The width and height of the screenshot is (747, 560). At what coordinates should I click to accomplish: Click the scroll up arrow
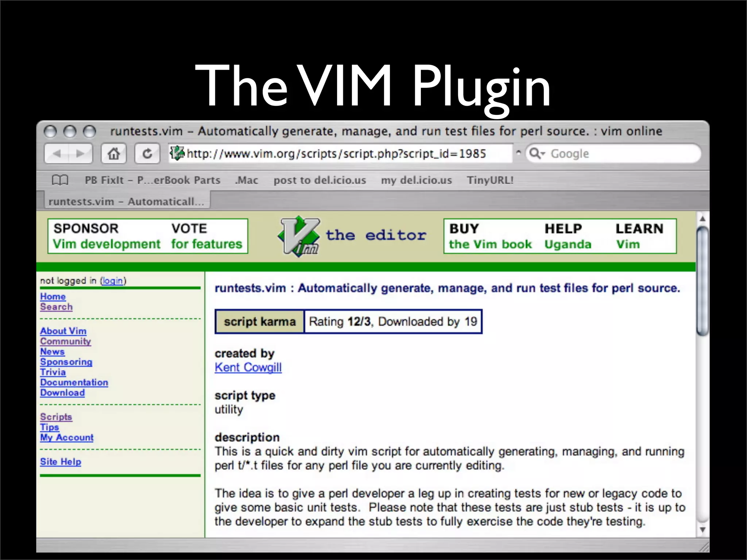click(703, 219)
